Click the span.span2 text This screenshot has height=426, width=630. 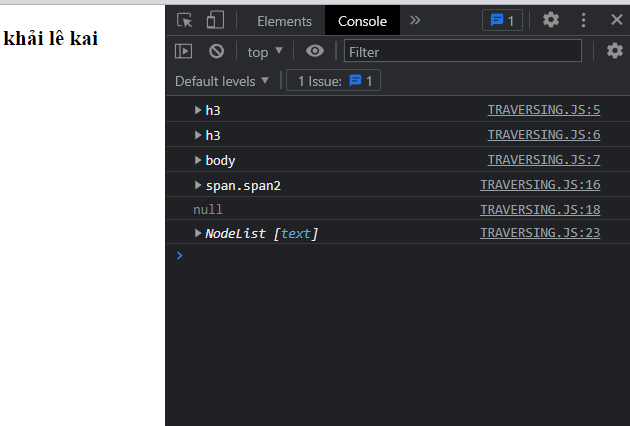click(243, 186)
